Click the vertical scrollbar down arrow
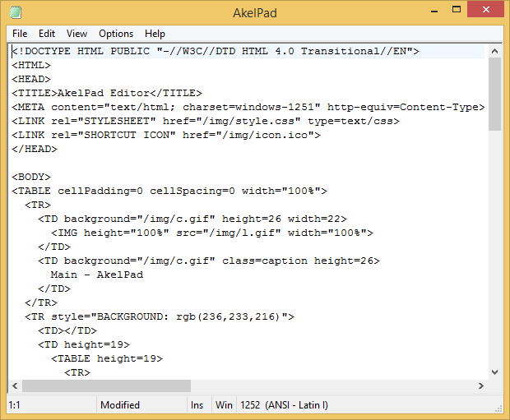Screen dimensions: 510x420 point(494,372)
